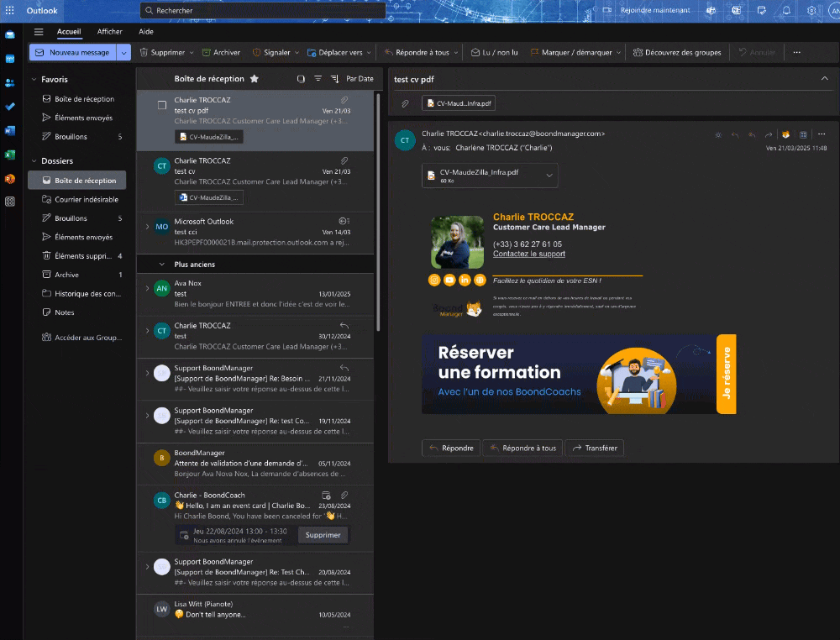
Task: Open the Word app in left rail
Action: 10,131
